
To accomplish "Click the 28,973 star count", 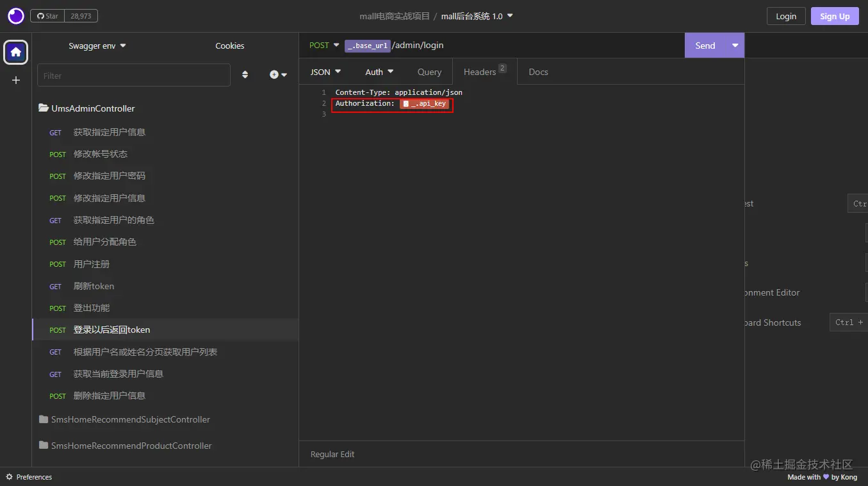I will click(81, 16).
